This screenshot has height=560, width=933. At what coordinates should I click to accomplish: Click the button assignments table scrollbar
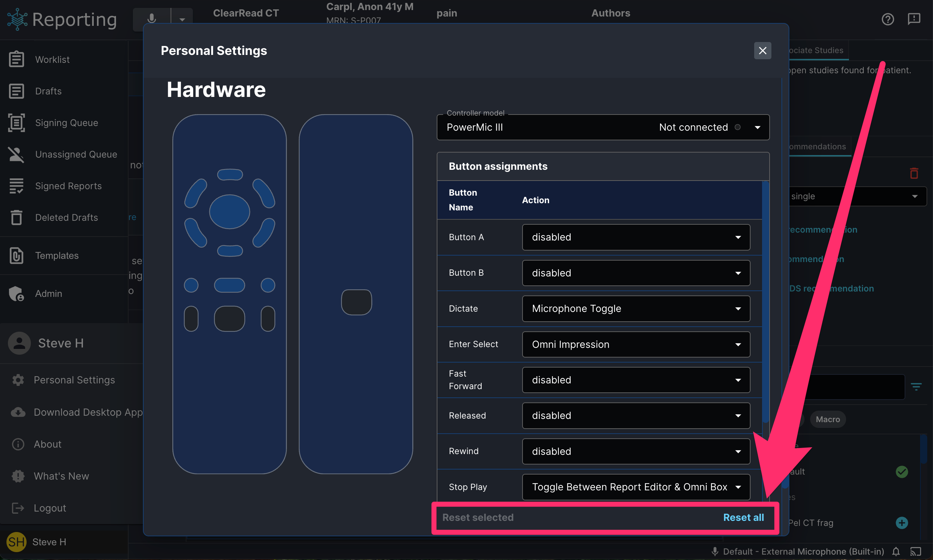765,302
